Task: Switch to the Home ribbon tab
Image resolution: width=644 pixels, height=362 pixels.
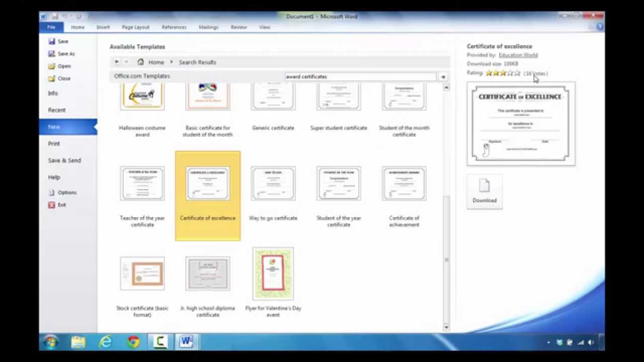Action: pos(77,27)
